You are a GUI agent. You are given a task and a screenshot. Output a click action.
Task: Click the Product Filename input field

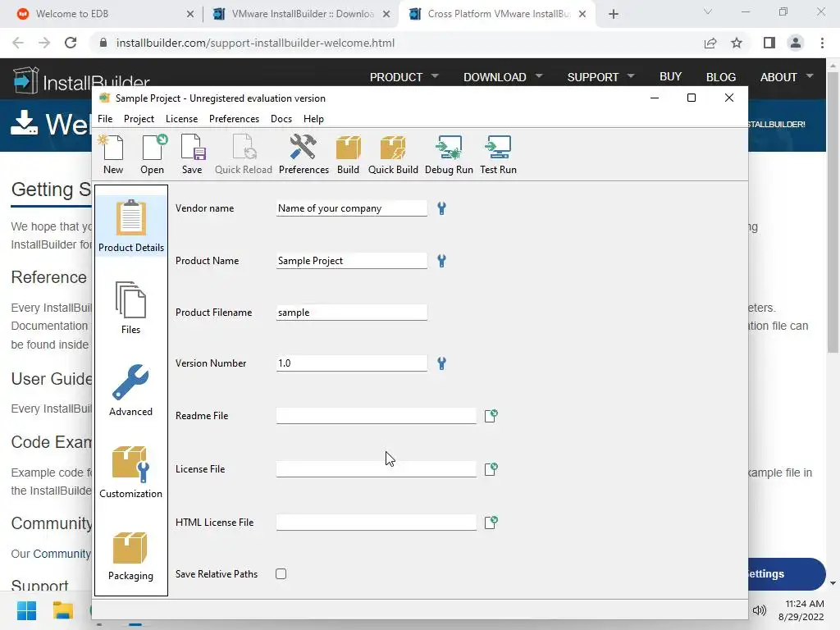click(351, 313)
